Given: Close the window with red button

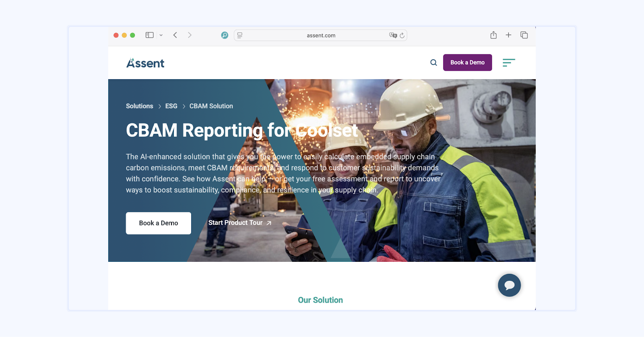Looking at the screenshot, I should pyautogui.click(x=116, y=35).
